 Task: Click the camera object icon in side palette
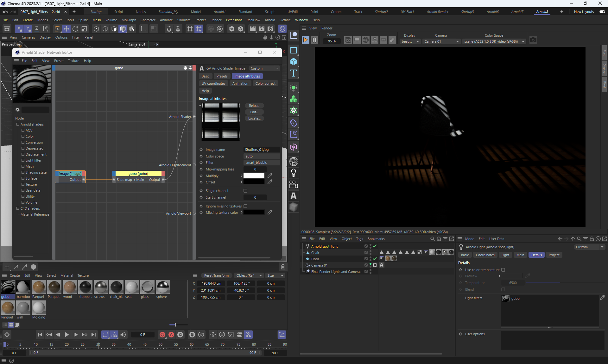click(294, 184)
